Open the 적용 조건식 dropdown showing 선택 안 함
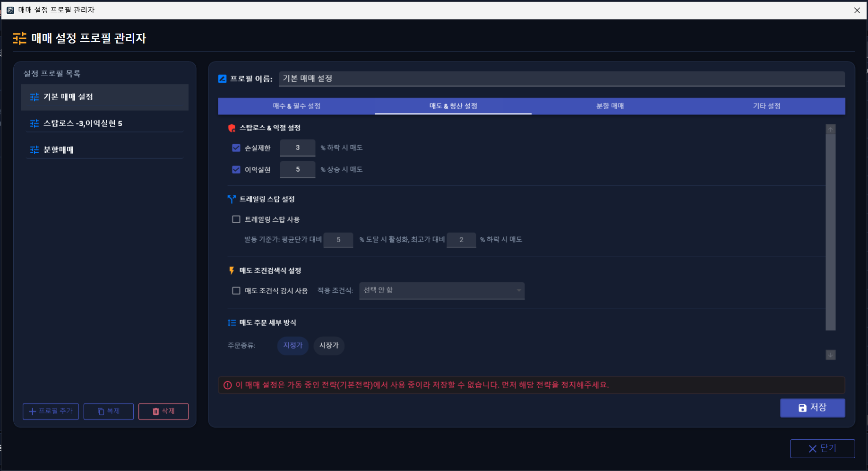868x471 pixels. click(x=442, y=291)
